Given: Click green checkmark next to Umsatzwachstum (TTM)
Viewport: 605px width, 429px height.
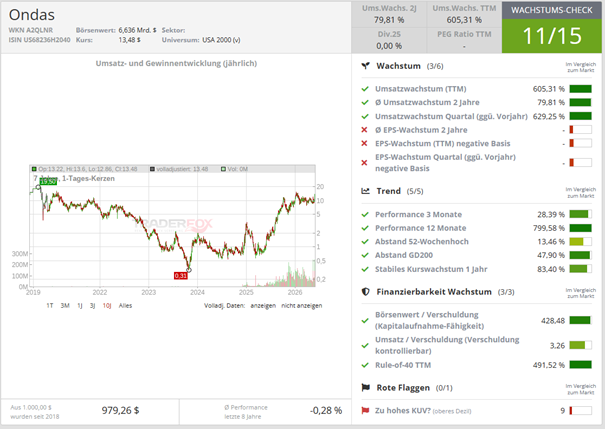Looking at the screenshot, I should point(365,89).
